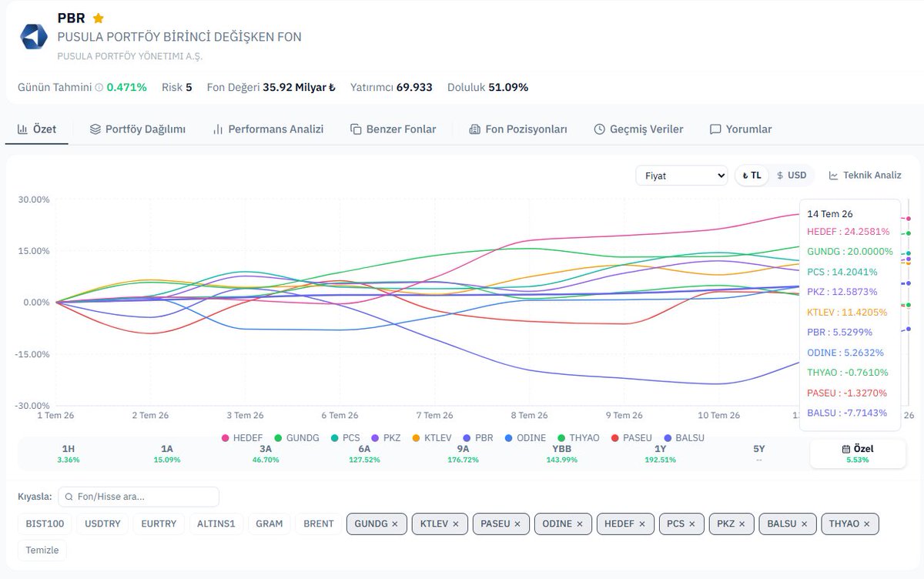Click HEDEF : 24.2581% in tooltip
This screenshot has height=579, width=924.
pyautogui.click(x=849, y=231)
